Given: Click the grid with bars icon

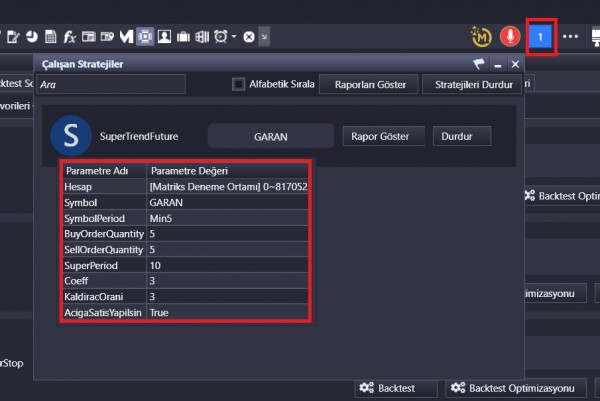Looking at the screenshot, I should pos(202,37).
